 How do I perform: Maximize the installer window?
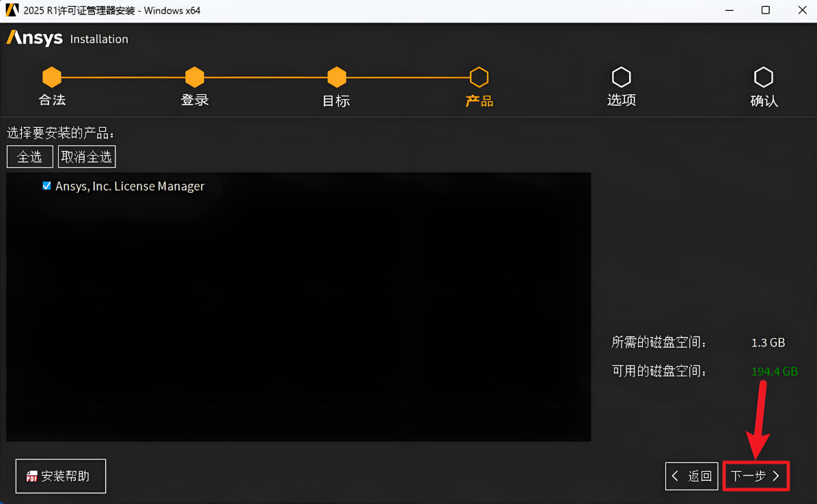coord(765,10)
